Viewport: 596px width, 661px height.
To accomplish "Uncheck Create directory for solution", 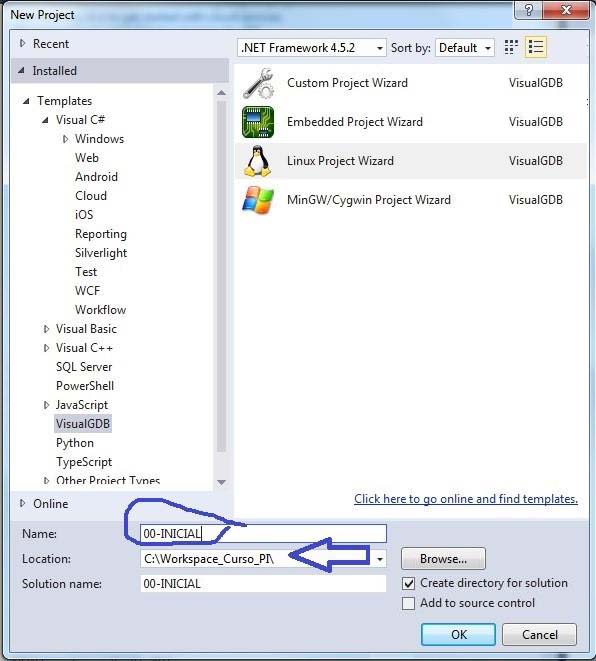I will click(x=408, y=583).
